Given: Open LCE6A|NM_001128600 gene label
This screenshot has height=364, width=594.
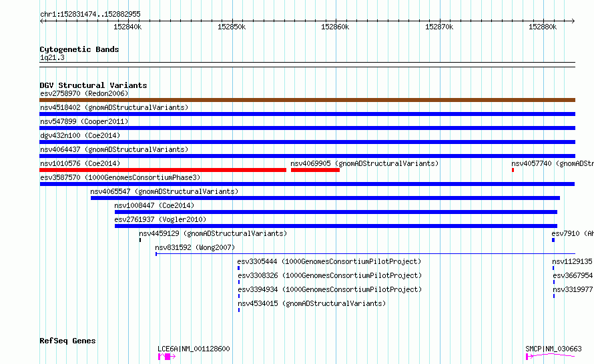Looking at the screenshot, I should point(194,349).
